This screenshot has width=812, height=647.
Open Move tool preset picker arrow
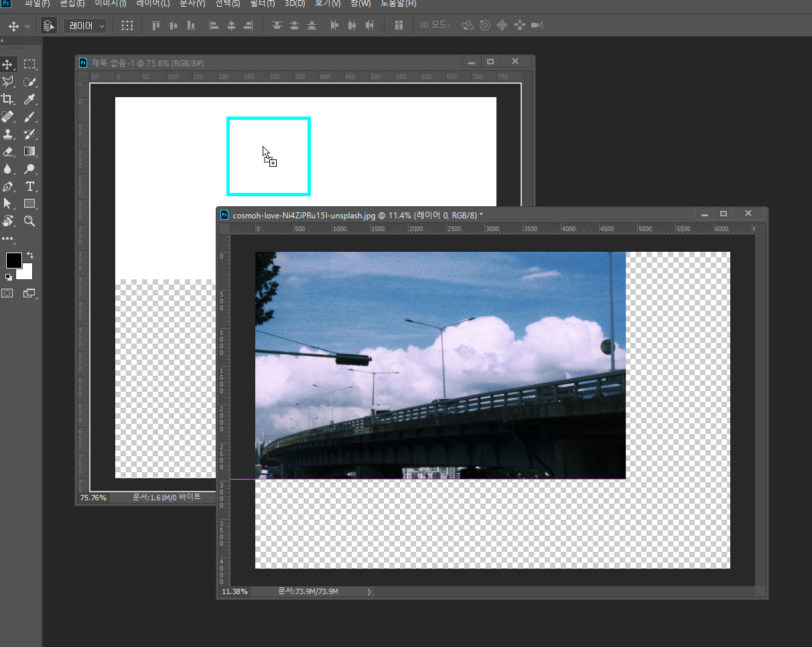(27, 26)
